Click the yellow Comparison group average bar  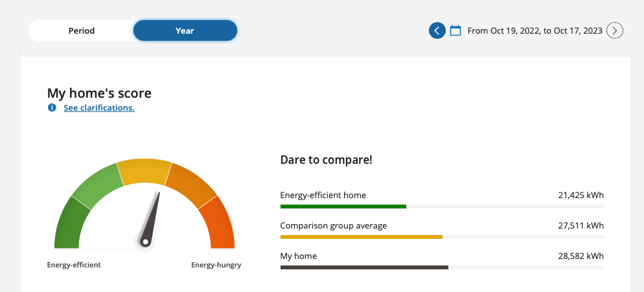(x=362, y=237)
